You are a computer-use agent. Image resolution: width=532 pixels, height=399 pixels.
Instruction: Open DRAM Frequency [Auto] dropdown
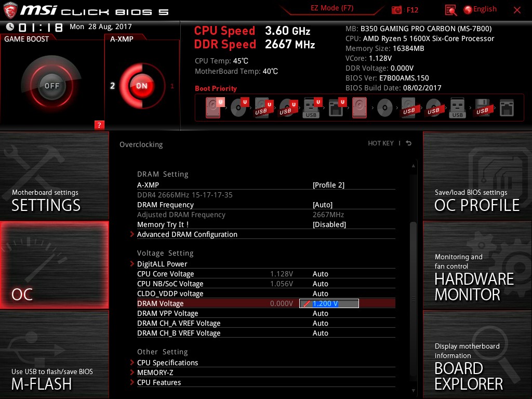(x=323, y=205)
